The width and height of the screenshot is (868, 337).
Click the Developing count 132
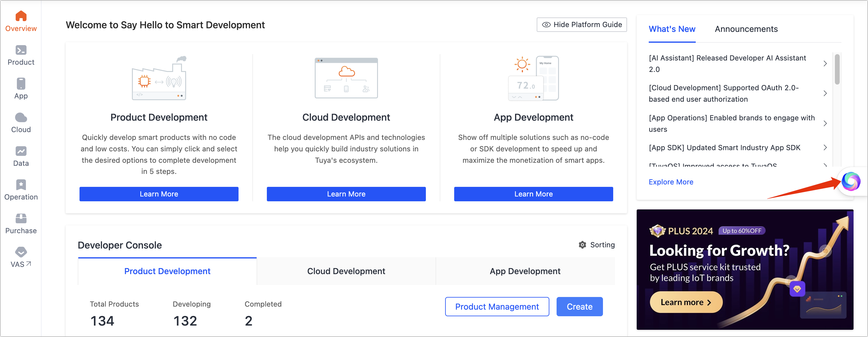(x=185, y=321)
